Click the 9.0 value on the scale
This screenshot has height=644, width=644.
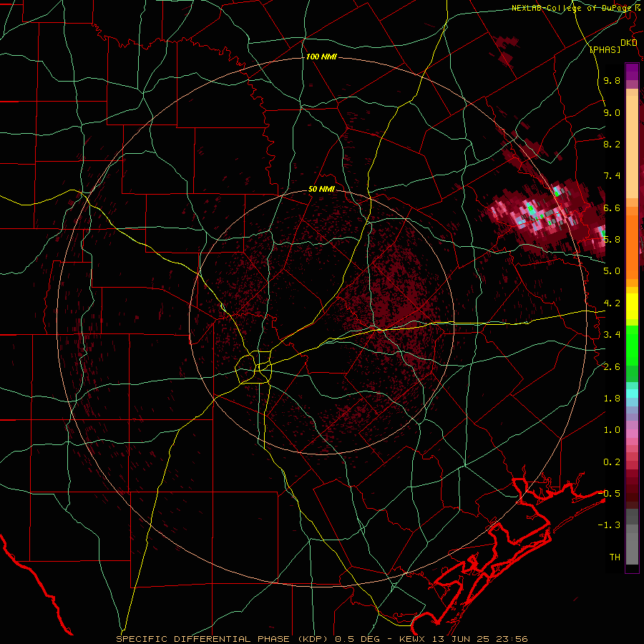(612, 113)
